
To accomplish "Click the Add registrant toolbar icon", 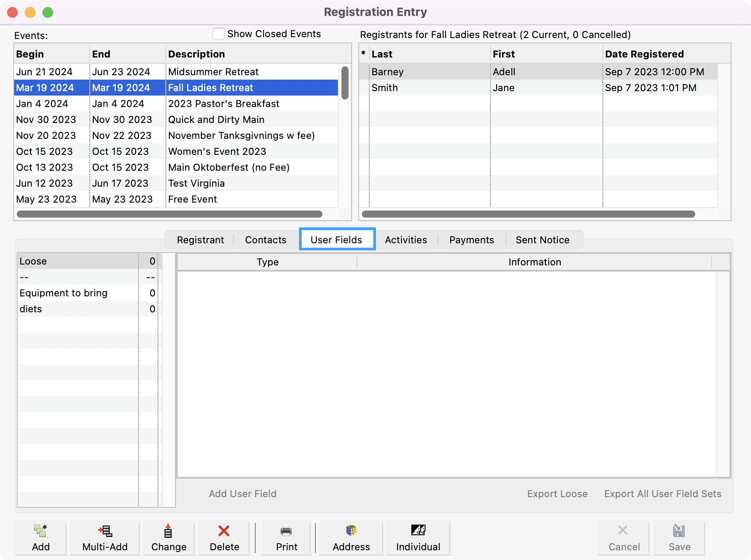I will point(41,531).
